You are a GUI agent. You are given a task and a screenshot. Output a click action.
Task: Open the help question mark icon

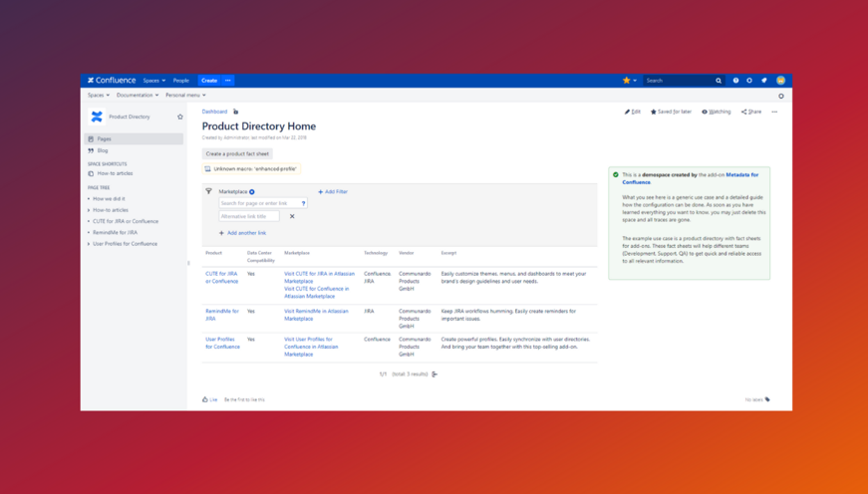(735, 81)
